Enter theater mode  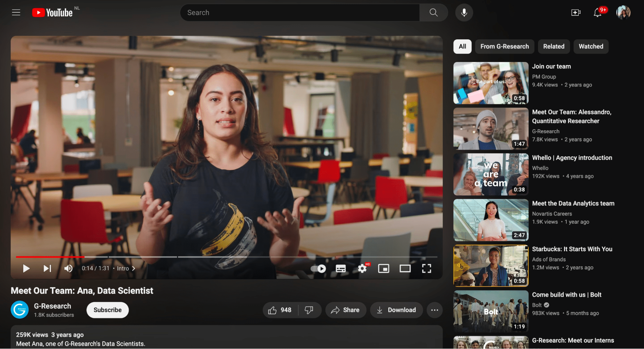click(x=405, y=268)
